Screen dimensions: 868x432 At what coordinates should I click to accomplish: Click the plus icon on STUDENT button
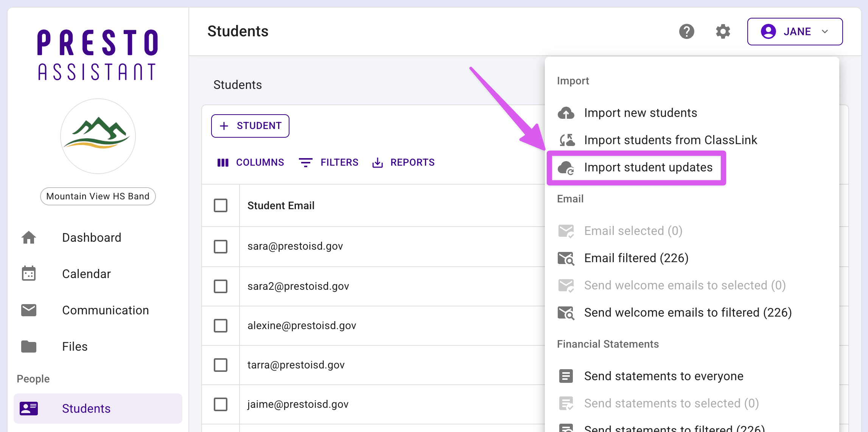point(224,126)
